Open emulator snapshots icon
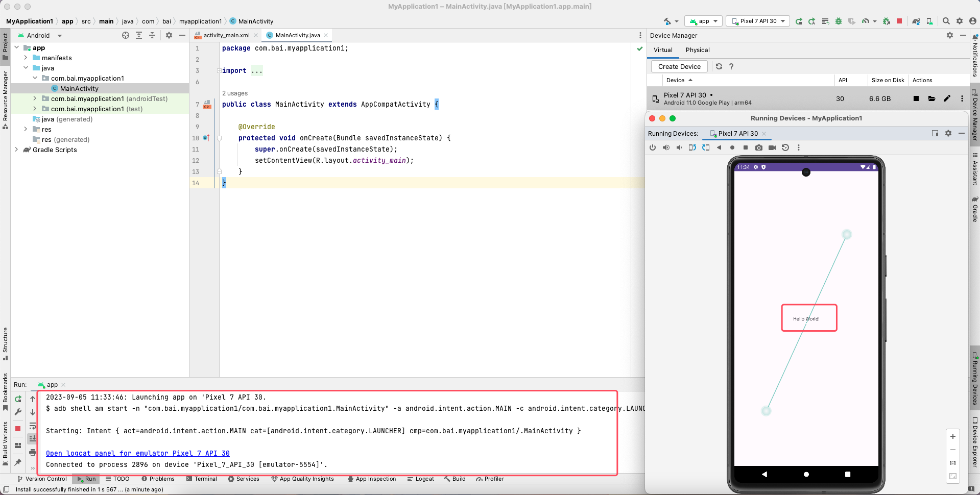The width and height of the screenshot is (980, 495). point(785,147)
